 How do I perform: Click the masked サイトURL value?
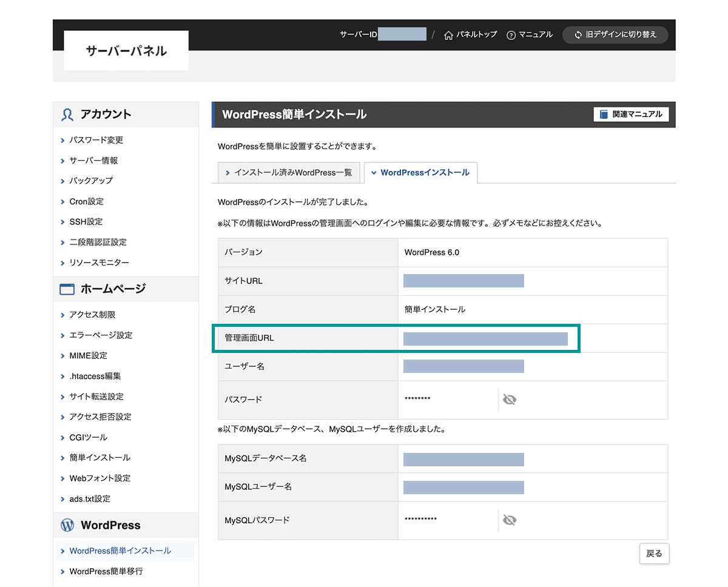tap(463, 281)
